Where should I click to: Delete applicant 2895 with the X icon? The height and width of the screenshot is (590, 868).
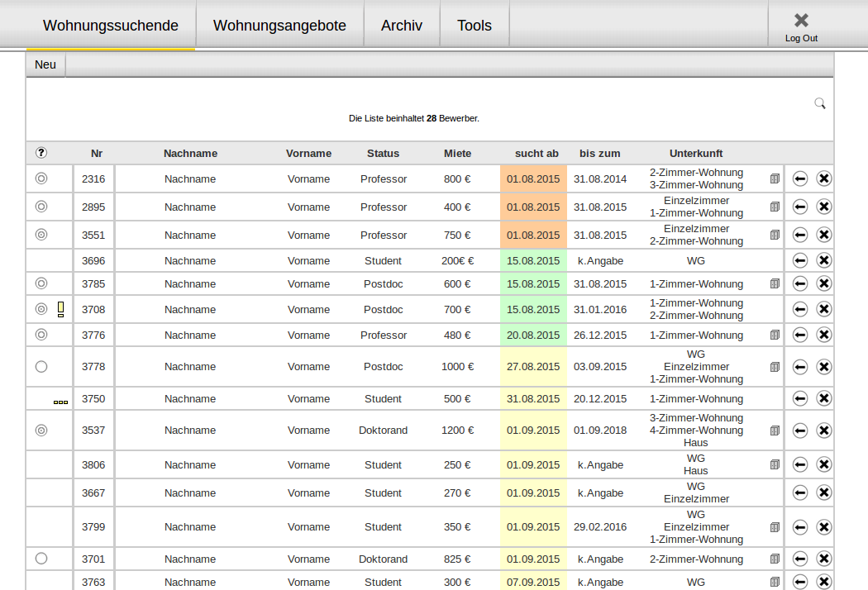pos(823,207)
